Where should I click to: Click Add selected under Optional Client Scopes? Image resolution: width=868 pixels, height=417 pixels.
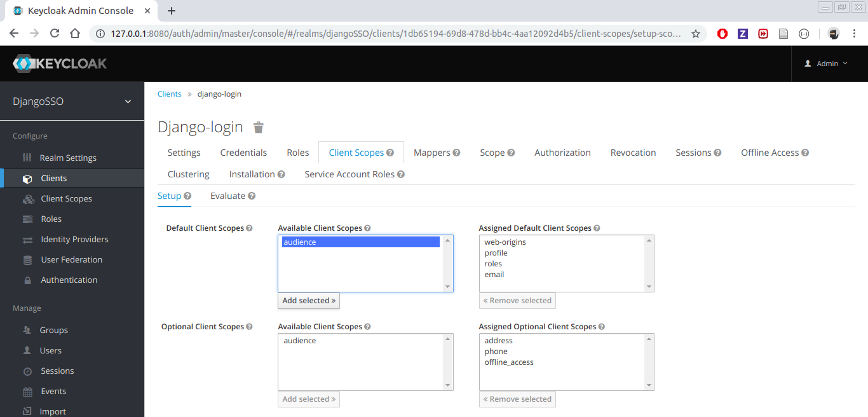pos(309,399)
